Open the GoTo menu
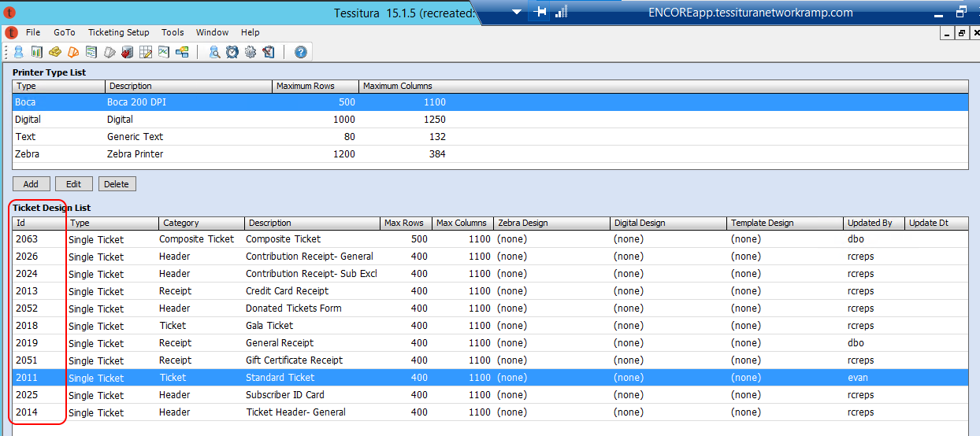Screen dimensions: 980x436 [x=65, y=32]
